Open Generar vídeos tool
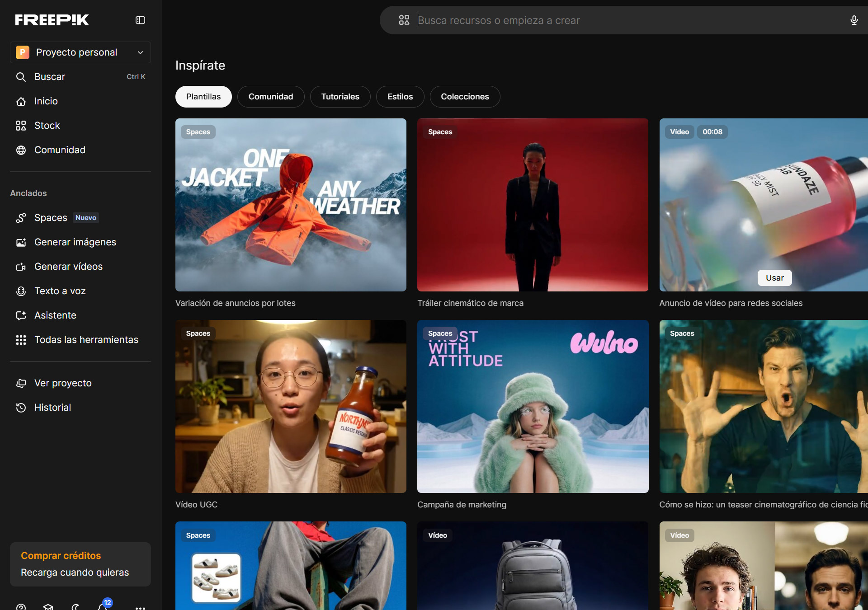 (68, 267)
